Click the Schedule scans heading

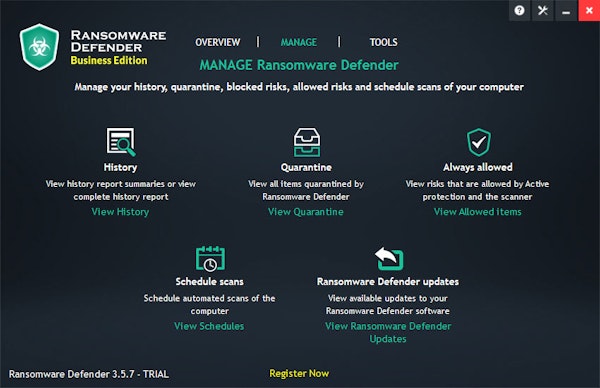209,282
